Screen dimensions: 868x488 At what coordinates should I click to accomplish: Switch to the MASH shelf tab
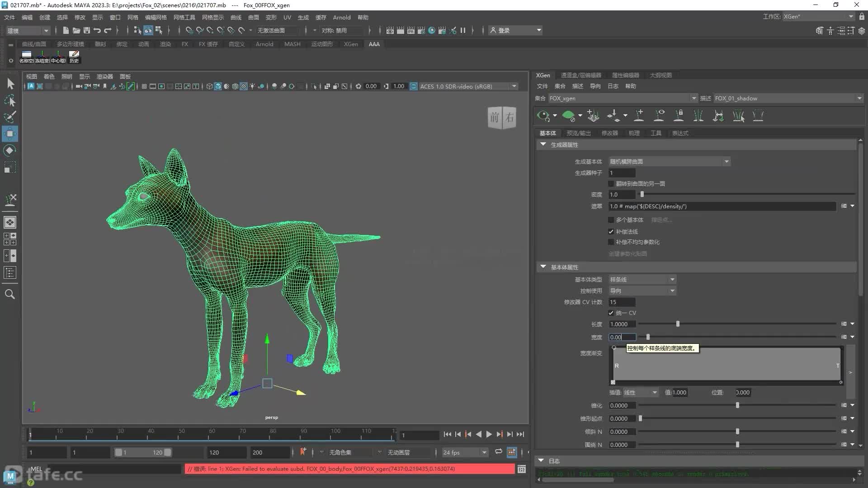(x=292, y=44)
